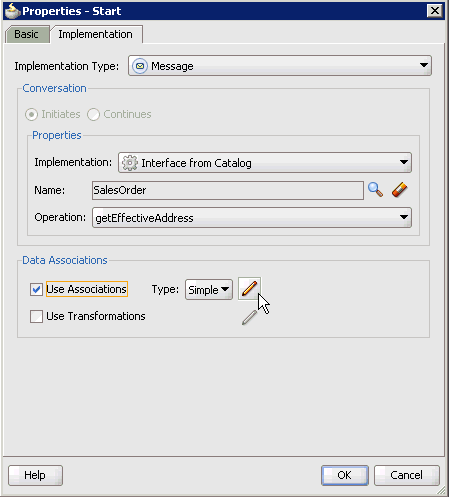The image size is (449, 497).
Task: Expand the Implementation dropdown list
Action: click(x=265, y=163)
